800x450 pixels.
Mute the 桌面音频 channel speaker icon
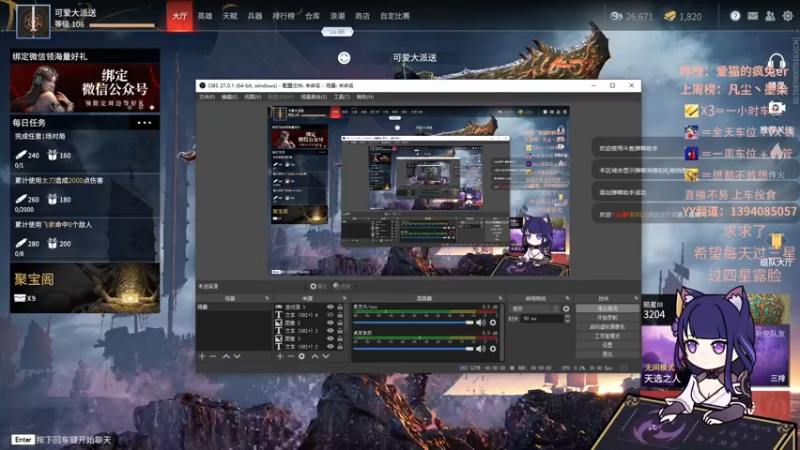pyautogui.click(x=481, y=349)
